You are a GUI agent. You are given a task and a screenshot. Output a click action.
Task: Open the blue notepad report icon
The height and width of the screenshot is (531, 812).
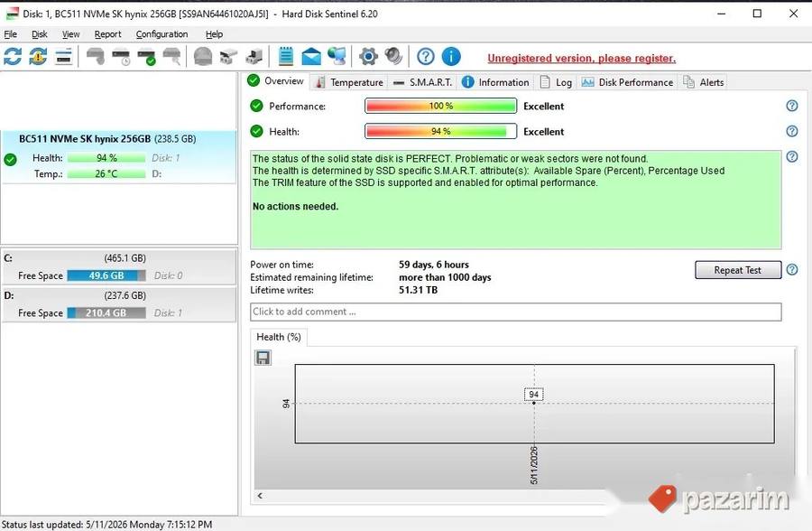pos(286,56)
